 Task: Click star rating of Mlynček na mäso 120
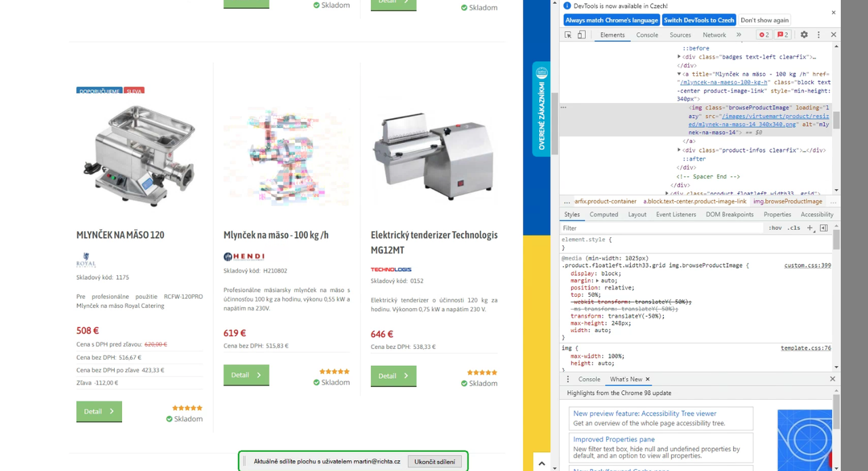187,408
